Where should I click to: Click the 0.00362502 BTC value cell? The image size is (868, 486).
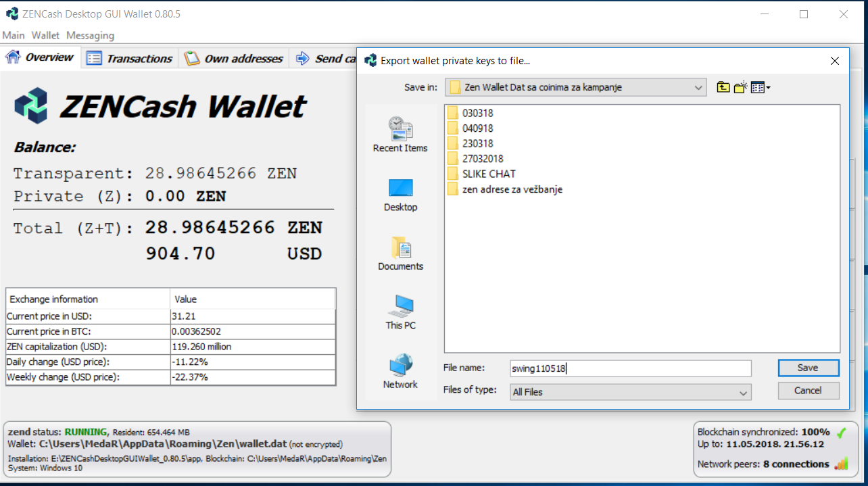pos(253,332)
